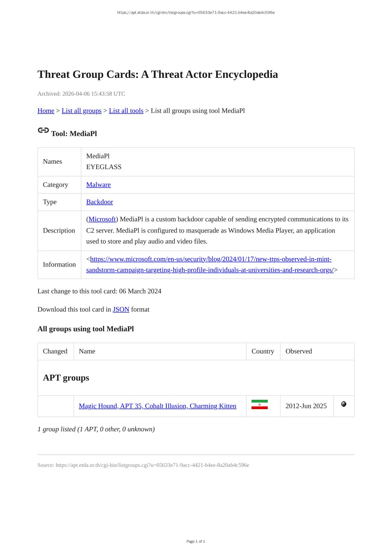The image size is (392, 554).
Task: Download the tool card via JSON link
Action: click(x=121, y=309)
